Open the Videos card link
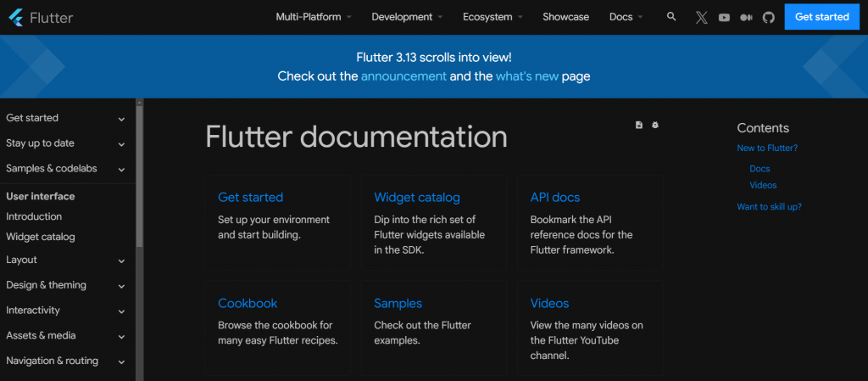The width and height of the screenshot is (868, 381). 549,303
